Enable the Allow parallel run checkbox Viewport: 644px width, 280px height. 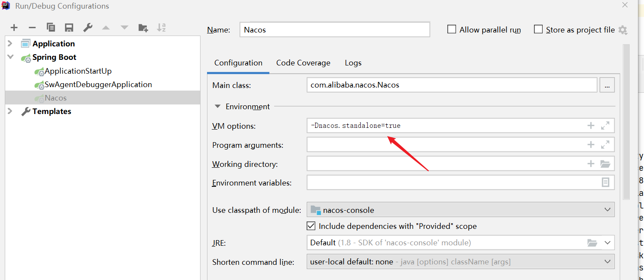(452, 29)
